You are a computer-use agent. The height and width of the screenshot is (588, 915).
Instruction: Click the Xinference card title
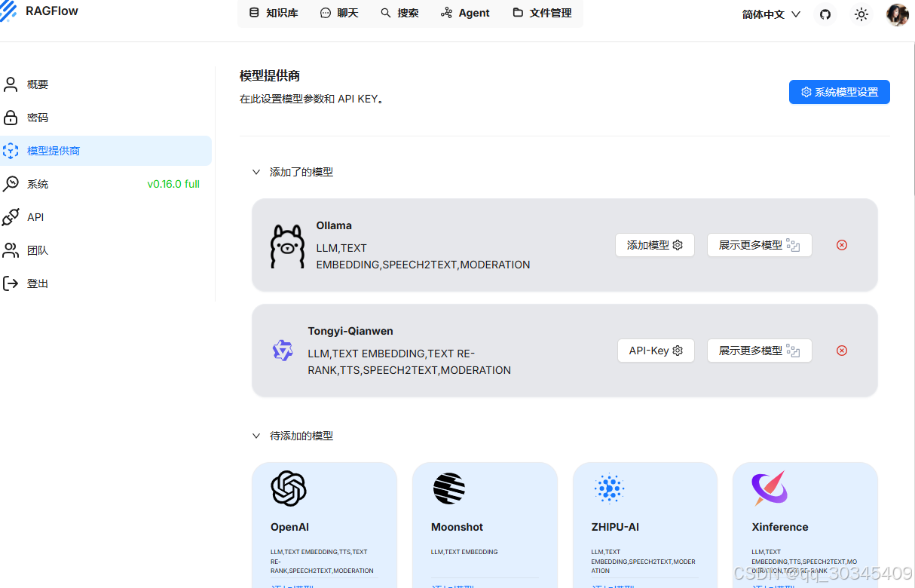780,527
